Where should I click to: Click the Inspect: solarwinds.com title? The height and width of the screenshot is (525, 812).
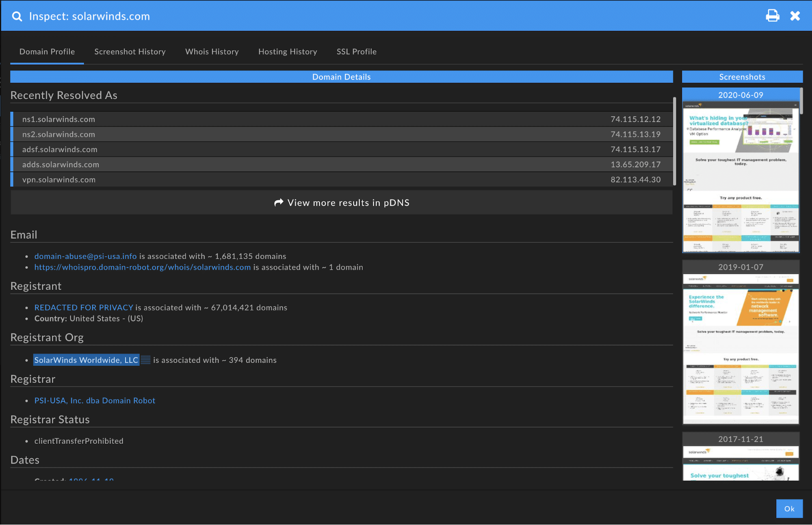click(x=89, y=16)
